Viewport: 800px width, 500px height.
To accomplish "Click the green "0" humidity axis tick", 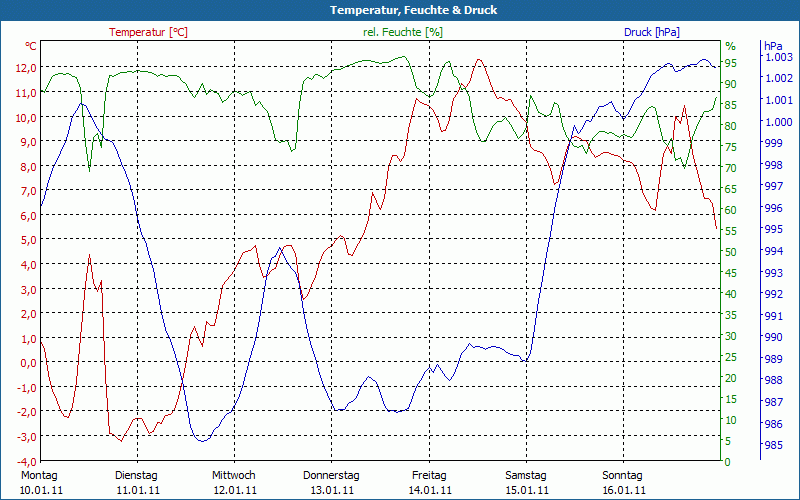I will point(728,462).
